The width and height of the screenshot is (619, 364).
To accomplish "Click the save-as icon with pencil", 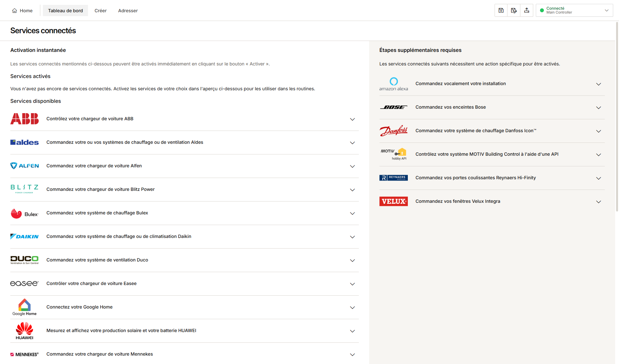I will tap(514, 10).
